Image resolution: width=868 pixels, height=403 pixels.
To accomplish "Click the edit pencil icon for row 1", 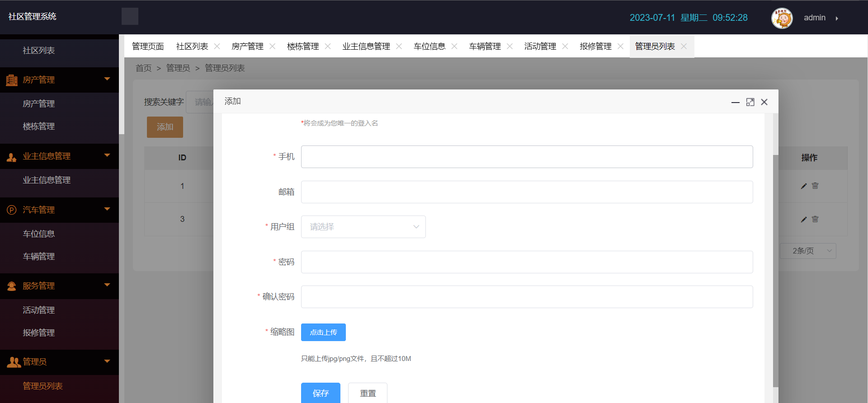I will click(804, 186).
